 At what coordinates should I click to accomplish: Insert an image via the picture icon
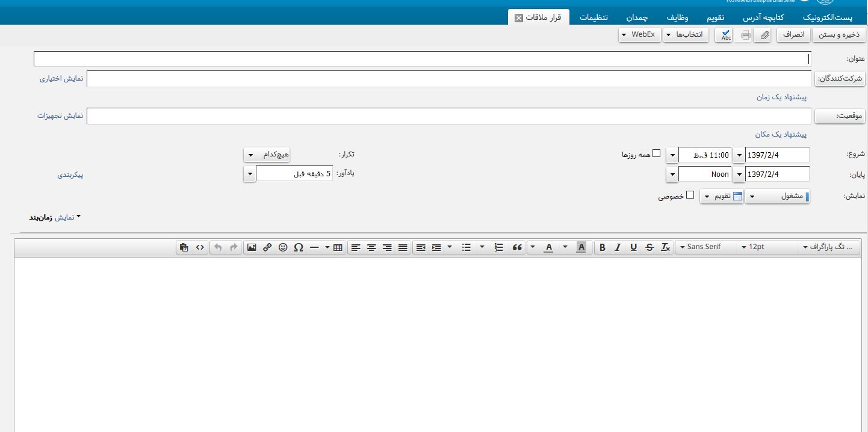point(252,247)
